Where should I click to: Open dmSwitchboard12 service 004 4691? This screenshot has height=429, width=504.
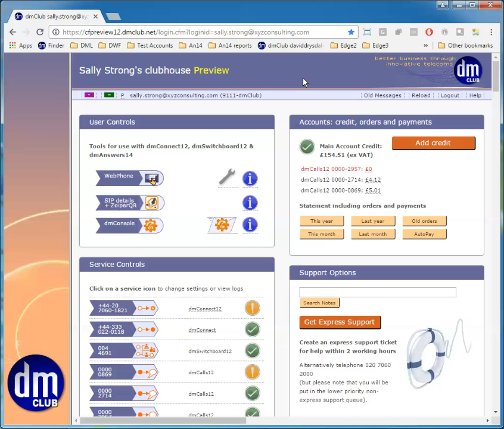pos(124,350)
